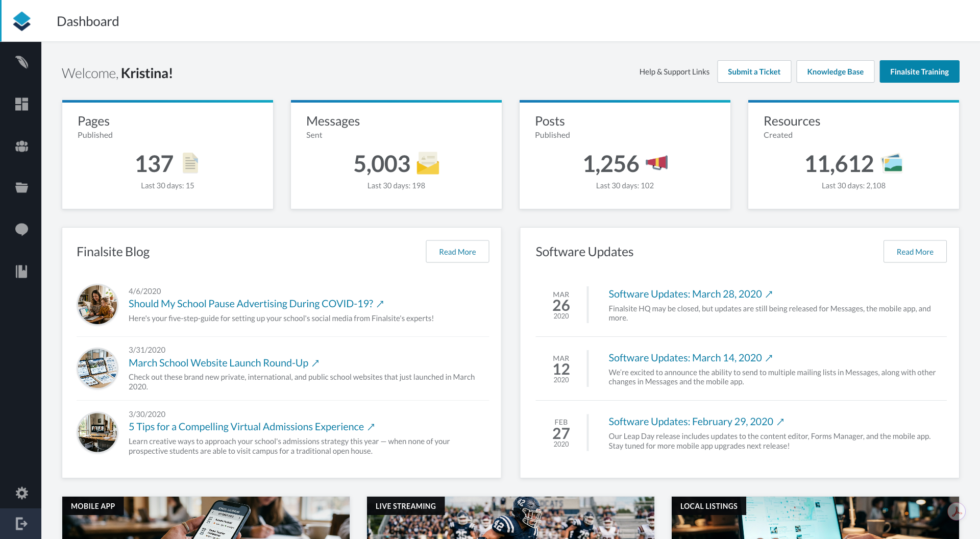Open the dashboard grid icon in sidebar
This screenshot has height=539, width=980.
click(21, 104)
